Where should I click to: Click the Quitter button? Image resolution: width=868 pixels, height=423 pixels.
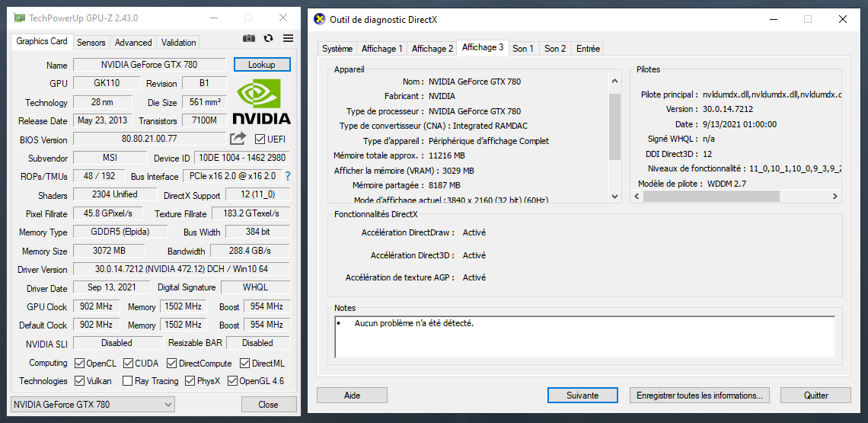pos(816,396)
